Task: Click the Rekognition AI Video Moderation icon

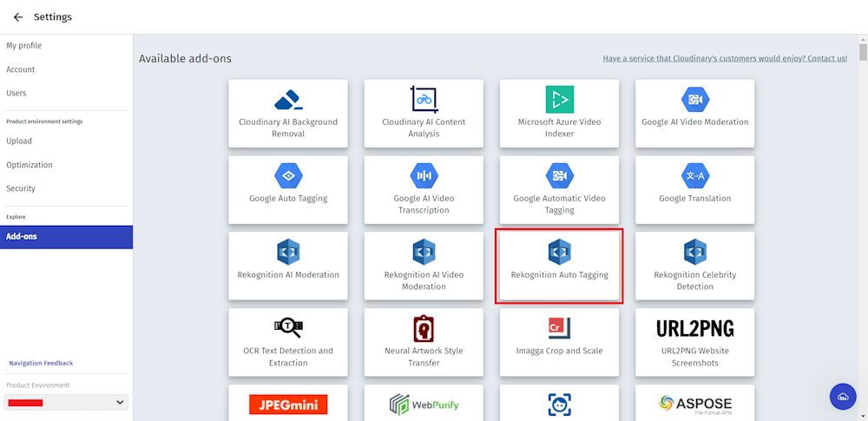Action: 424,252
